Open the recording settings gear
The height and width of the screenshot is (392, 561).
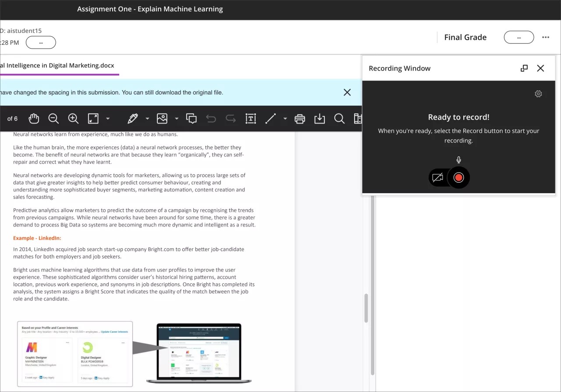point(538,93)
